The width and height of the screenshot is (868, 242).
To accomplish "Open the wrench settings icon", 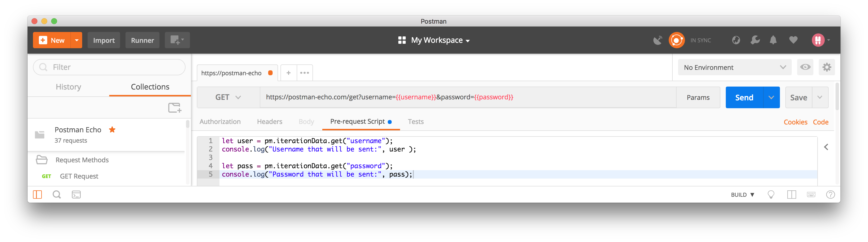I will pyautogui.click(x=755, y=40).
